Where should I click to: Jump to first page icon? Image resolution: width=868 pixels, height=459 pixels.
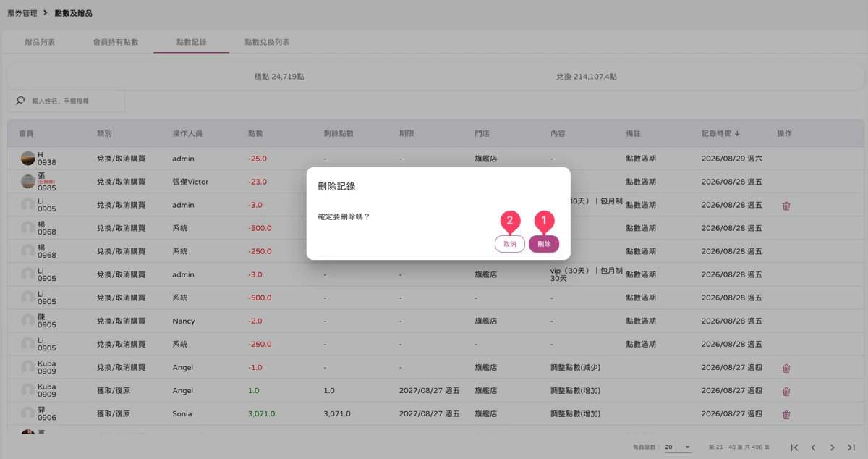point(795,447)
